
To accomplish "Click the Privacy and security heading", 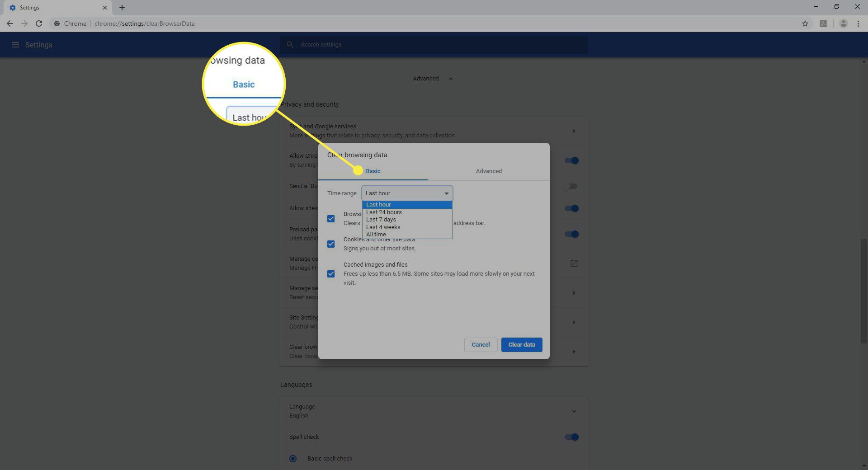I will click(310, 104).
